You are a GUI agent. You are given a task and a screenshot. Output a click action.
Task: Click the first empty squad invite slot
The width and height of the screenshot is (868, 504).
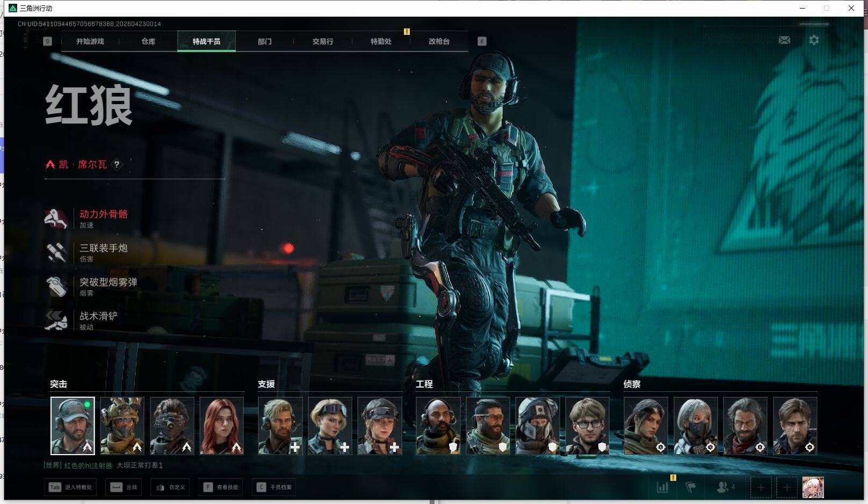[761, 487]
